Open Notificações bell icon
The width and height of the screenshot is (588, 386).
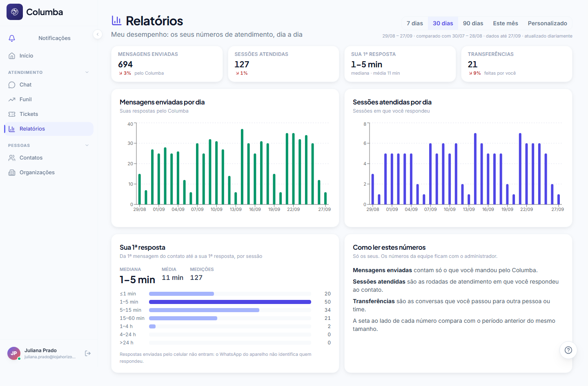(12, 38)
